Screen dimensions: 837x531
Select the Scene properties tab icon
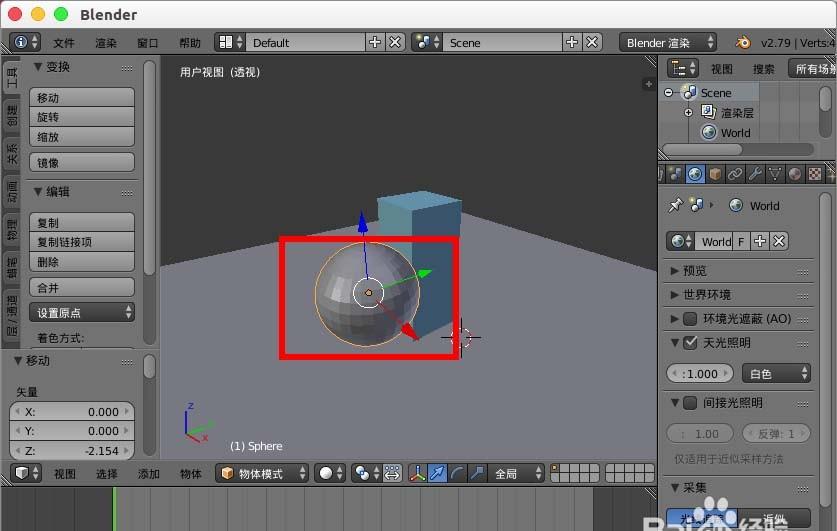(675, 174)
